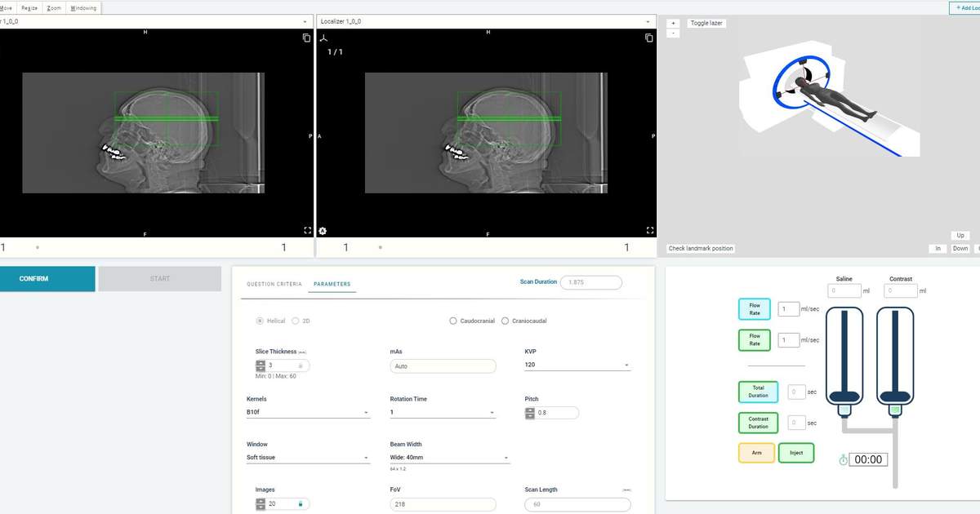Click the stopwatch icon beside the injector timer
The image size is (980, 514).
click(843, 459)
